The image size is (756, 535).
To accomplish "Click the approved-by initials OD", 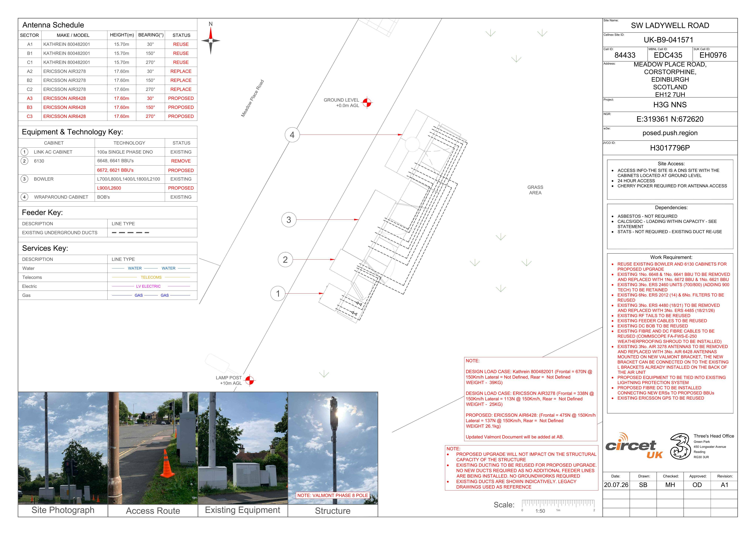I will click(697, 485).
